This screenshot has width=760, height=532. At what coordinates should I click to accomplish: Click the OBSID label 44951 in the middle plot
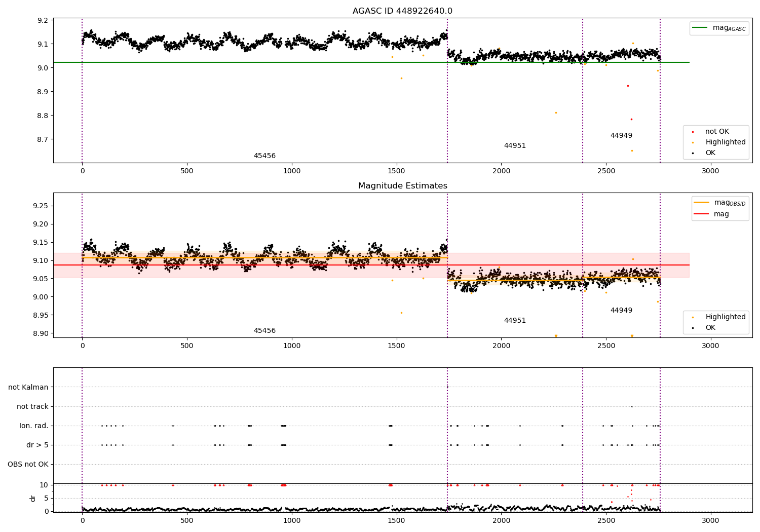515,321
